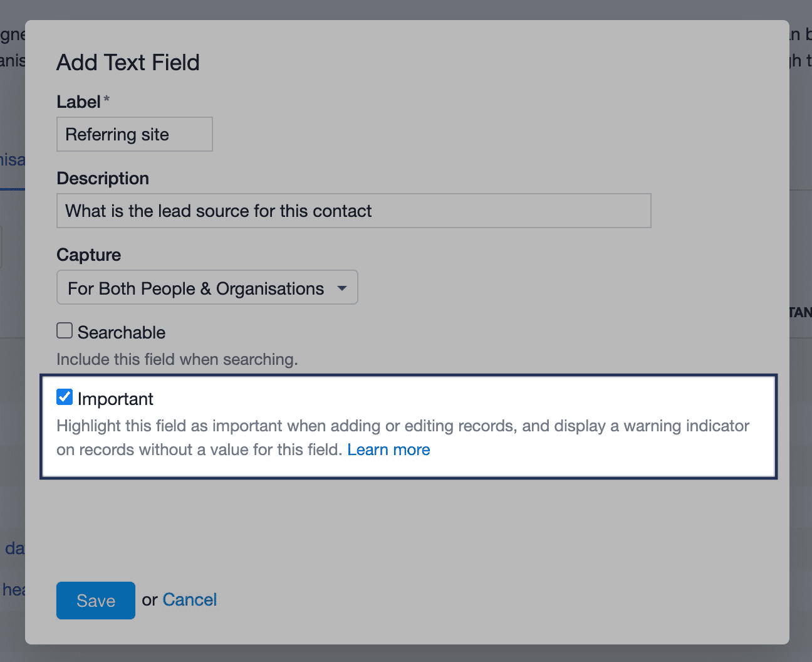Image resolution: width=812 pixels, height=662 pixels.
Task: Click the Description section label
Action: (103, 179)
